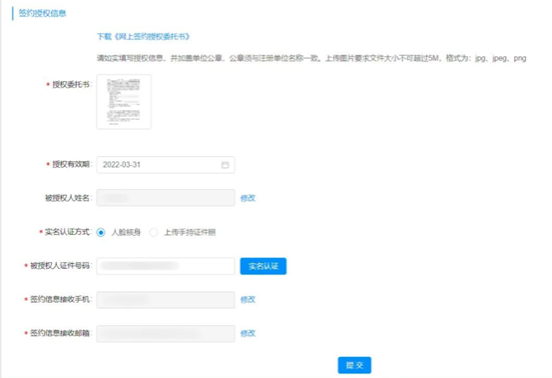Select the 人脸核身 radio option
This screenshot has height=378, width=552.
(101, 233)
